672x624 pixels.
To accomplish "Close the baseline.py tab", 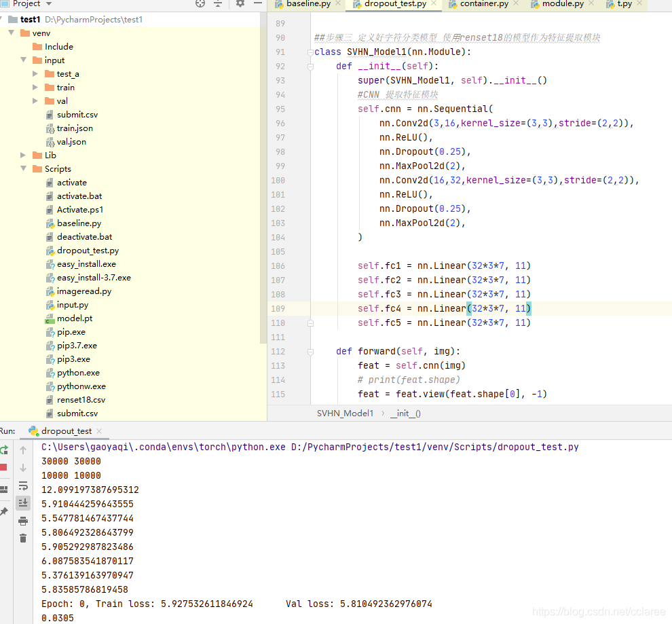I will click(x=338, y=3).
